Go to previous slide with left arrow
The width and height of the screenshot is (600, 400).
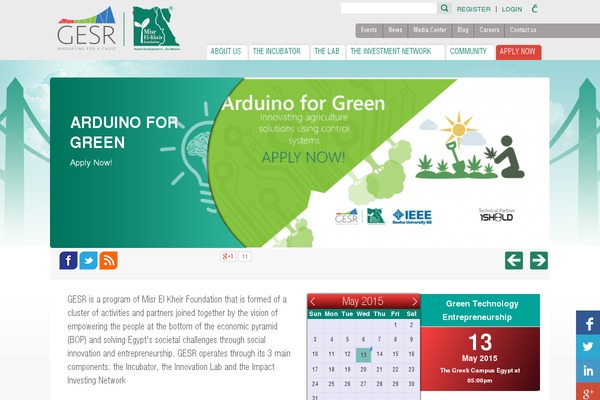pyautogui.click(x=514, y=261)
